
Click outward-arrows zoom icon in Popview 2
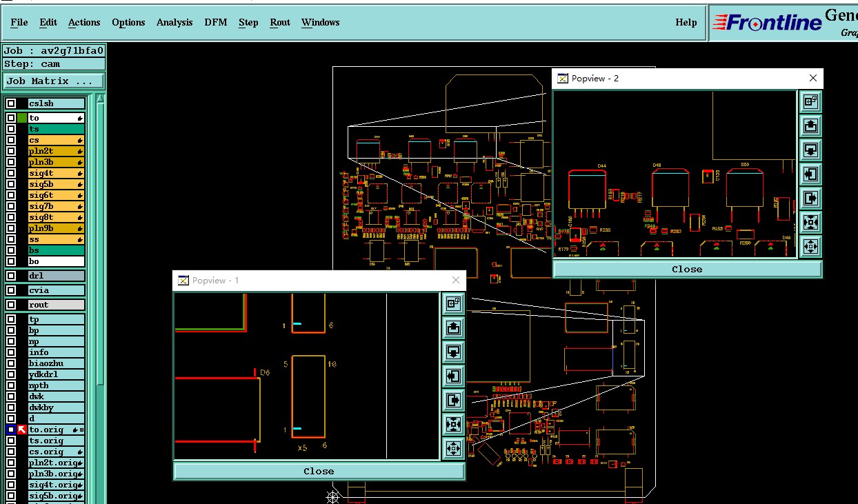click(x=811, y=246)
